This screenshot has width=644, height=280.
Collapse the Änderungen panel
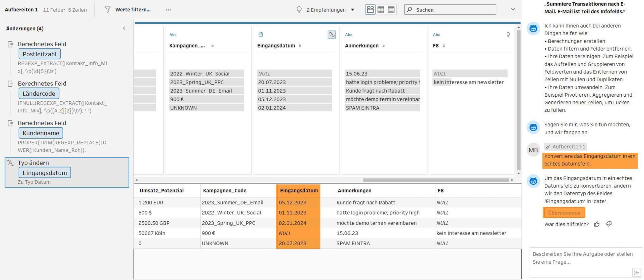[124, 28]
